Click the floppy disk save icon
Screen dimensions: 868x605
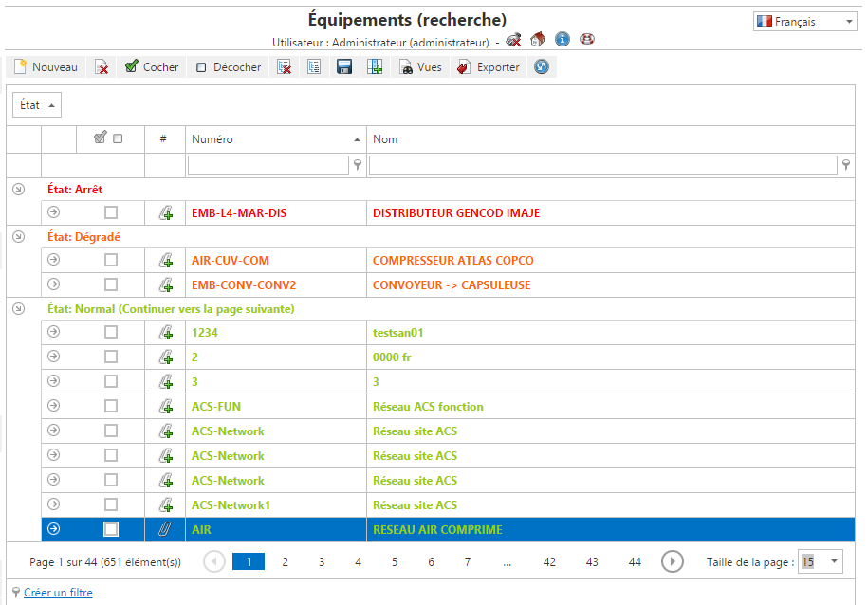344,67
